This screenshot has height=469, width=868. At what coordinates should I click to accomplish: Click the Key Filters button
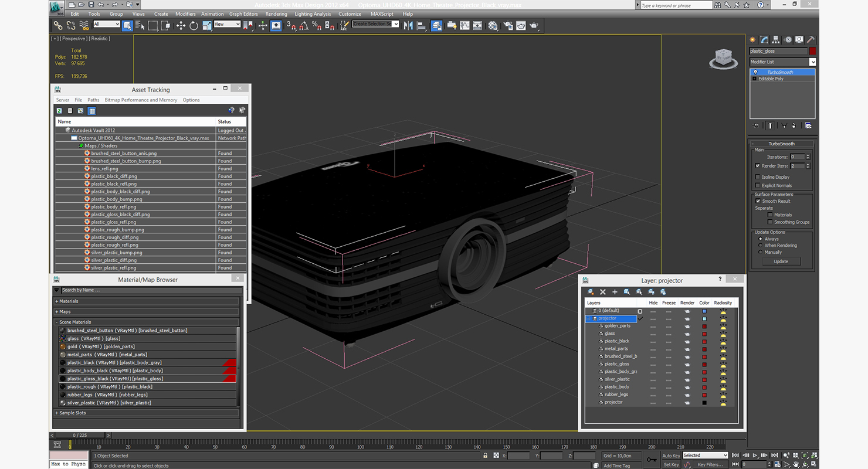pyautogui.click(x=710, y=465)
